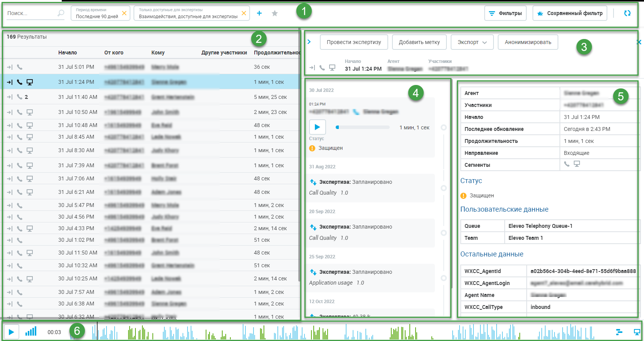Image resolution: width=644 pixels, height=341 pixels.
Task: Add a new filter with plus icon
Action: [259, 13]
